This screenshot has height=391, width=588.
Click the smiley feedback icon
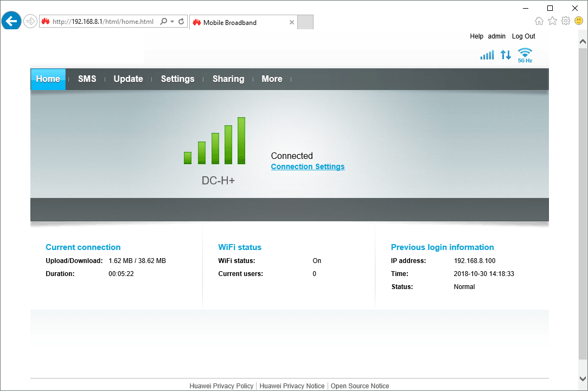[579, 21]
